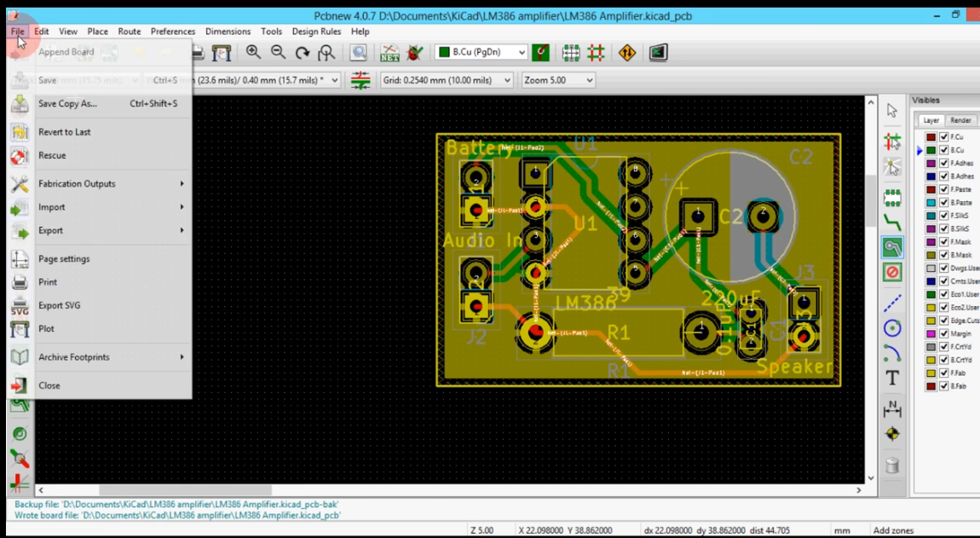
Task: Select the Add circle tool
Action: pyautogui.click(x=892, y=328)
